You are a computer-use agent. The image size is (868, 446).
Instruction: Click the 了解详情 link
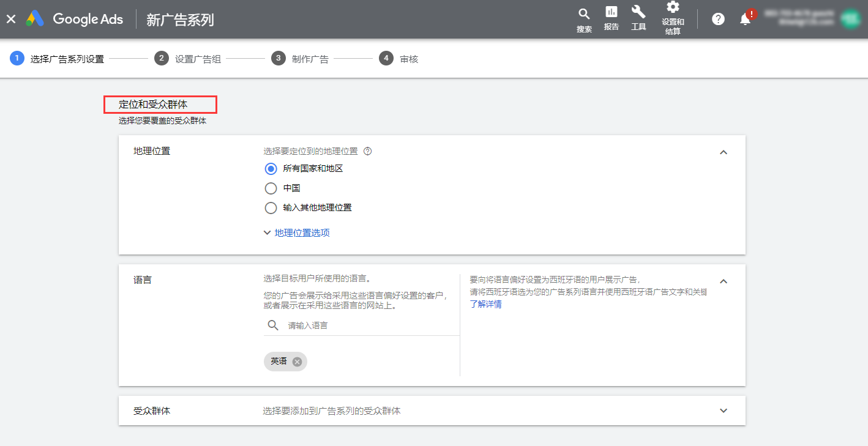tap(485, 304)
